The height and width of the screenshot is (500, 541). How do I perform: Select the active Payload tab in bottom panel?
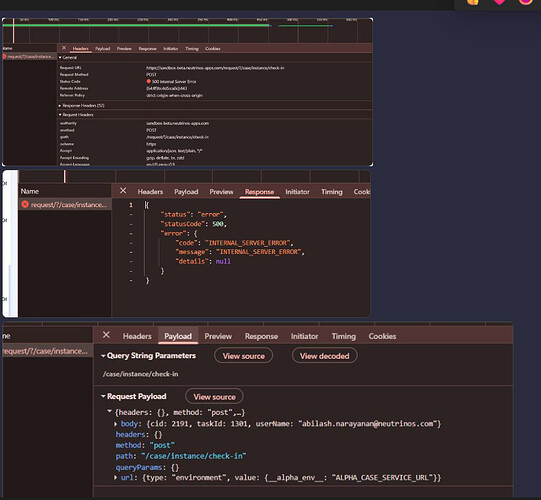pyautogui.click(x=178, y=336)
